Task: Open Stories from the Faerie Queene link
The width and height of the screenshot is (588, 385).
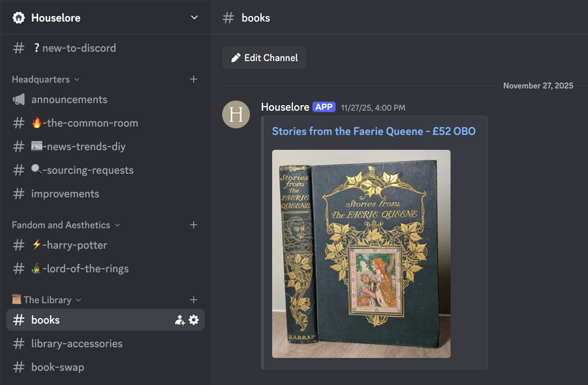Action: (373, 132)
